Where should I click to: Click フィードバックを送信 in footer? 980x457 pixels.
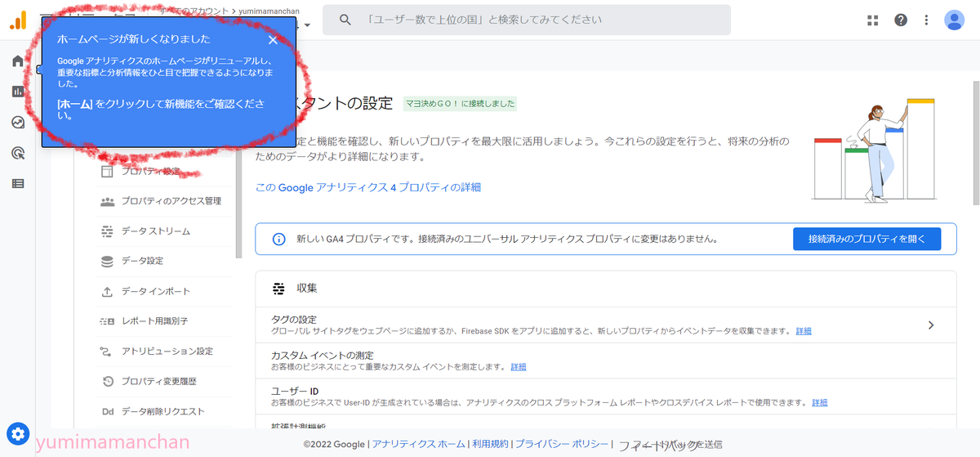[670, 445]
